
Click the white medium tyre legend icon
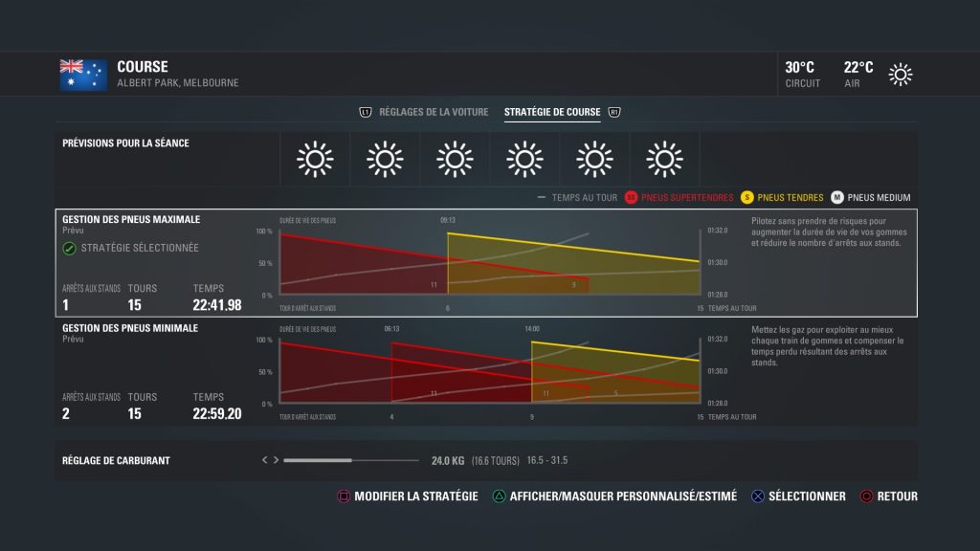click(836, 198)
